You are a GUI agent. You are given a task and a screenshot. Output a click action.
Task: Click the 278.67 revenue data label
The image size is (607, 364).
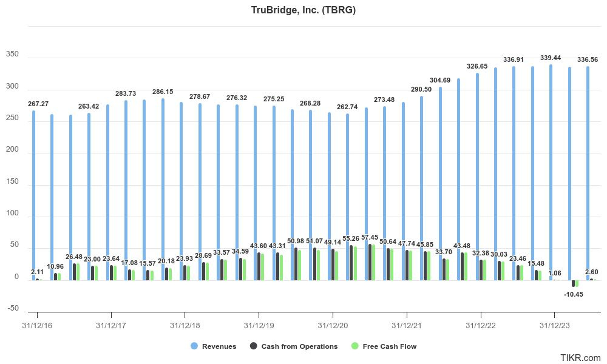pyautogui.click(x=199, y=96)
